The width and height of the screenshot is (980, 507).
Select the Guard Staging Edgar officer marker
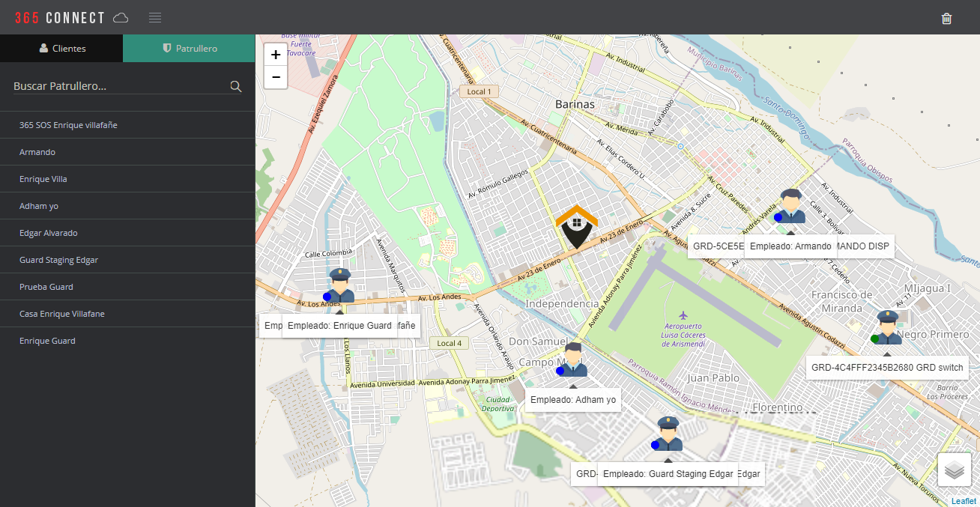click(x=668, y=434)
